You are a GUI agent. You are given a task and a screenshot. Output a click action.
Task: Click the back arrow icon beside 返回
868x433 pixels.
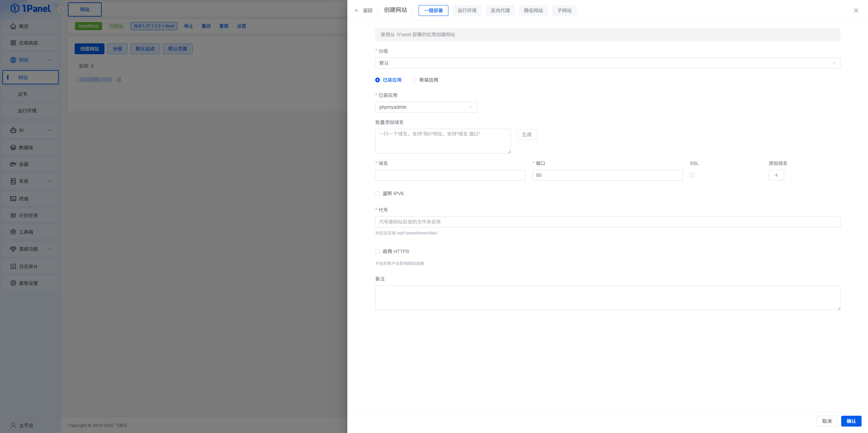coord(357,11)
